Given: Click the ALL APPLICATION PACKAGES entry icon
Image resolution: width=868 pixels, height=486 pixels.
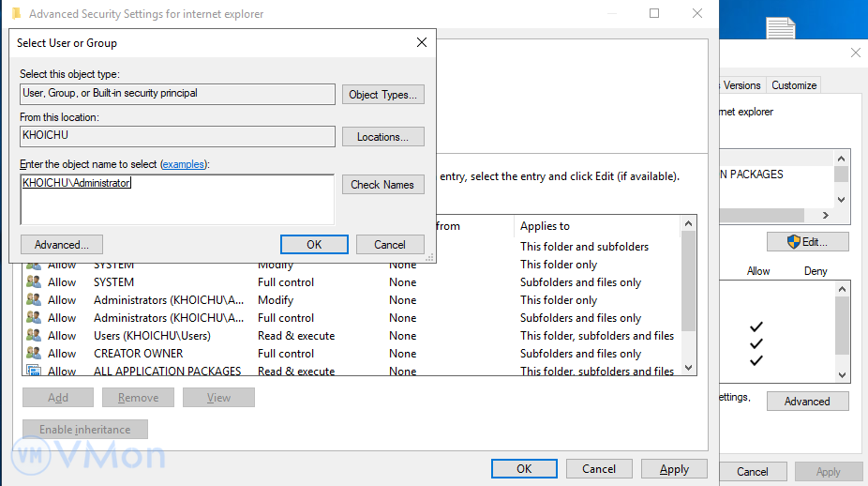Looking at the screenshot, I should coord(34,371).
